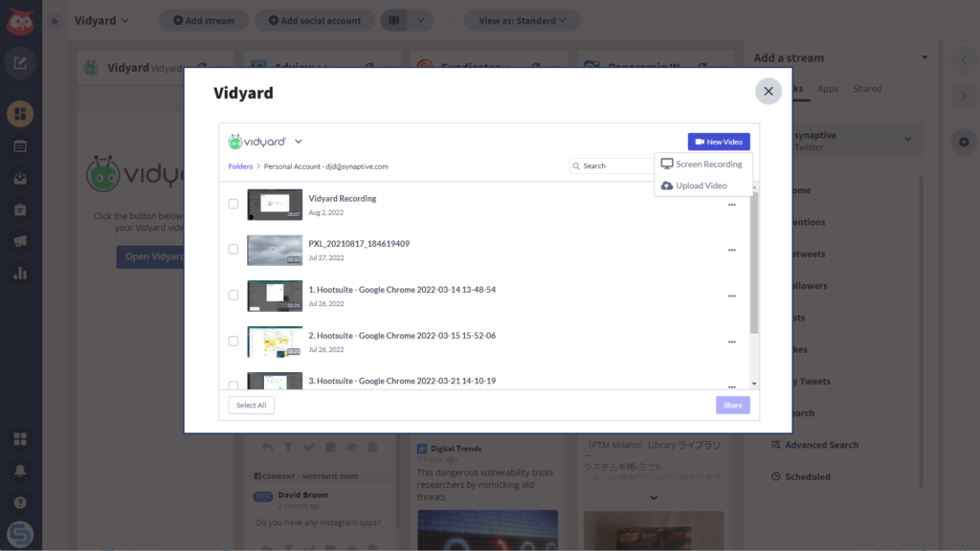Open the notifications bell icon
Screen dimensions: 980x551
(20, 471)
